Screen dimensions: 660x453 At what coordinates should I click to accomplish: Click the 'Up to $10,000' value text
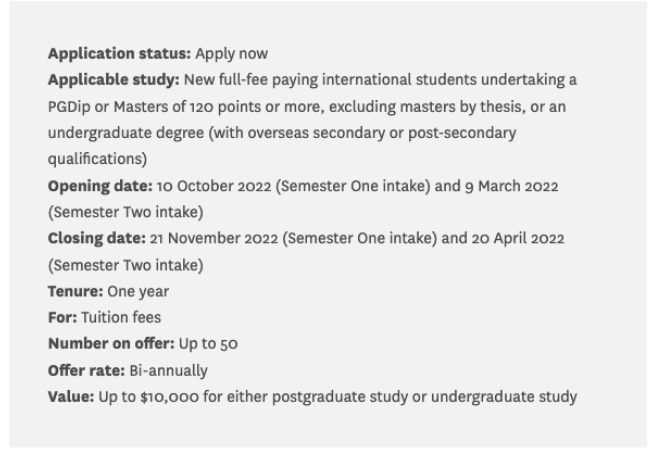click(149, 397)
